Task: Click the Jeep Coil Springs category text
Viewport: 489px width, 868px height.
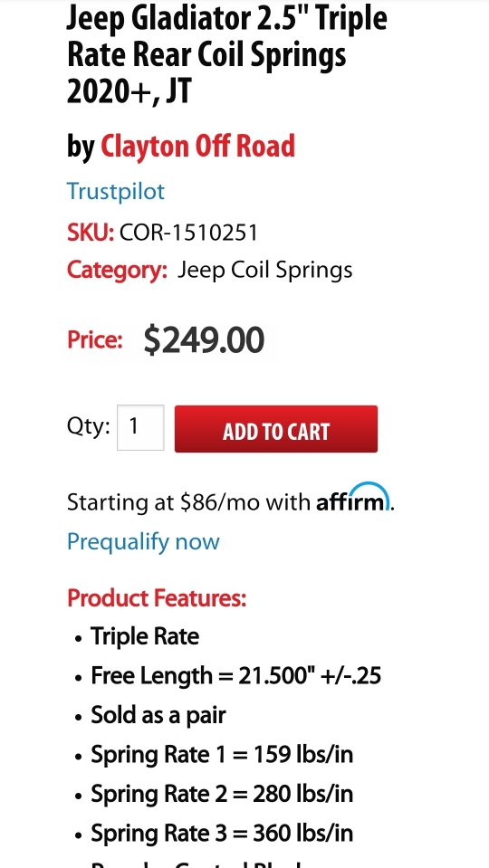Action: pos(264,270)
